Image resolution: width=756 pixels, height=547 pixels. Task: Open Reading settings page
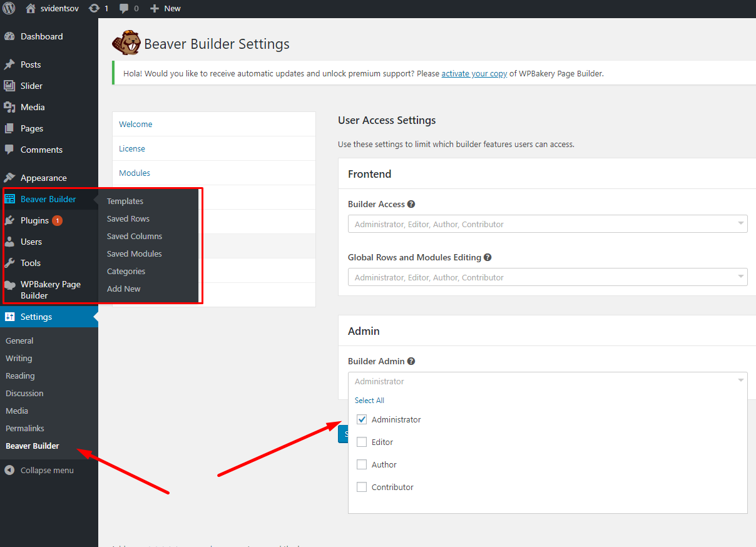coord(20,376)
